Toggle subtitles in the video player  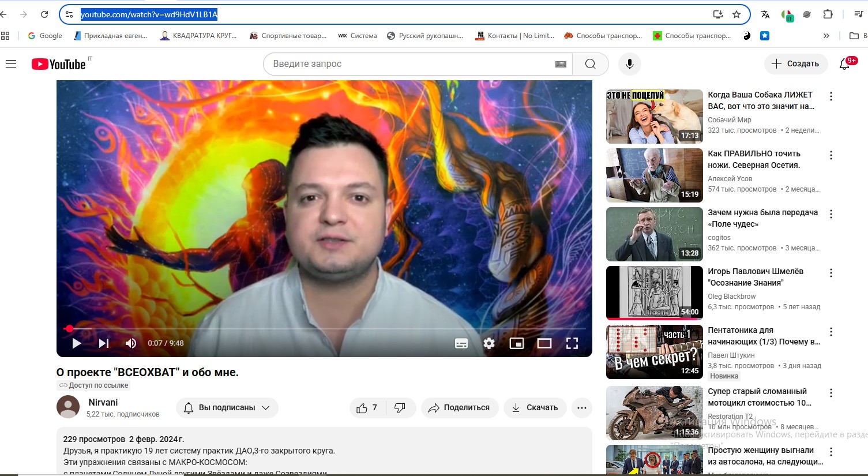pyautogui.click(x=461, y=343)
